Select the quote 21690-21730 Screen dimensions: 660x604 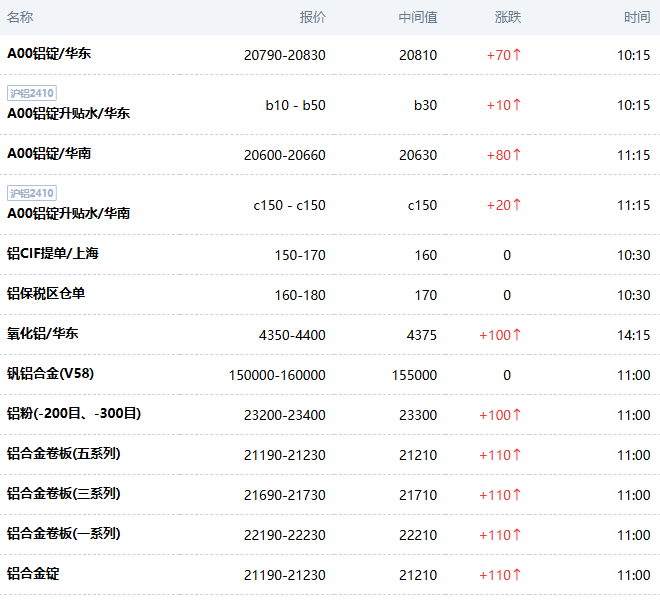coord(285,495)
